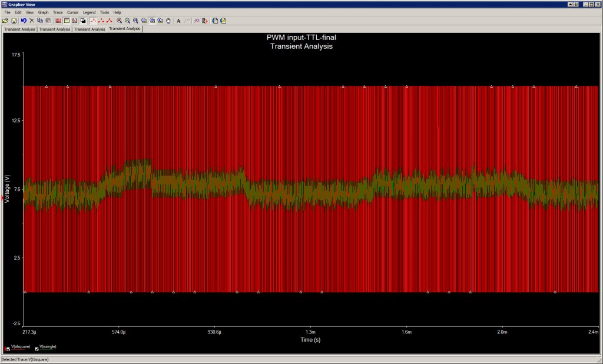This screenshot has height=364, width=603.
Task: Click the icon right of overlay traces
Action: (x=204, y=21)
